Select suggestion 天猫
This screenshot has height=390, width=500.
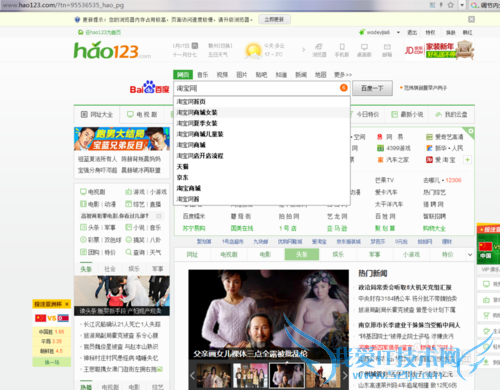click(x=262, y=166)
